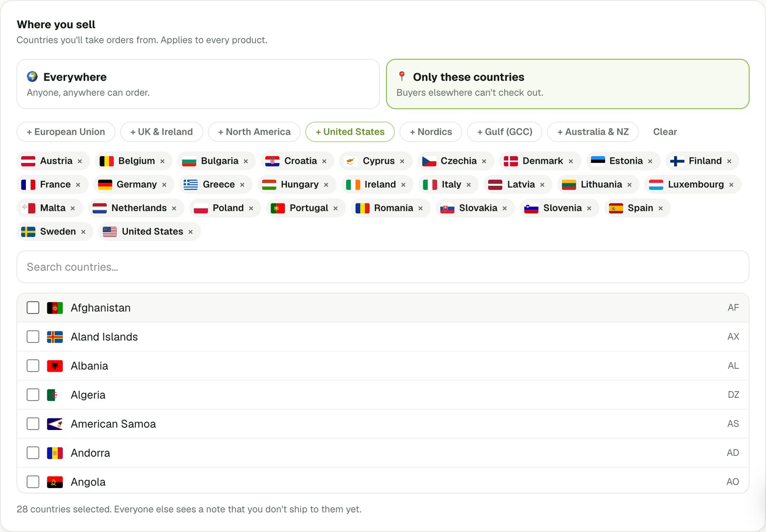This screenshot has width=766, height=532.
Task: Remove Austria chip via its x icon
Action: click(x=80, y=161)
